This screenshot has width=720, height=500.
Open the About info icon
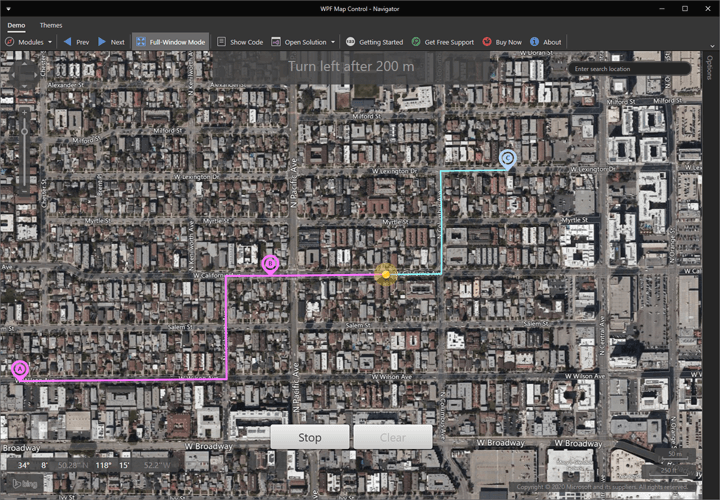[x=535, y=42]
